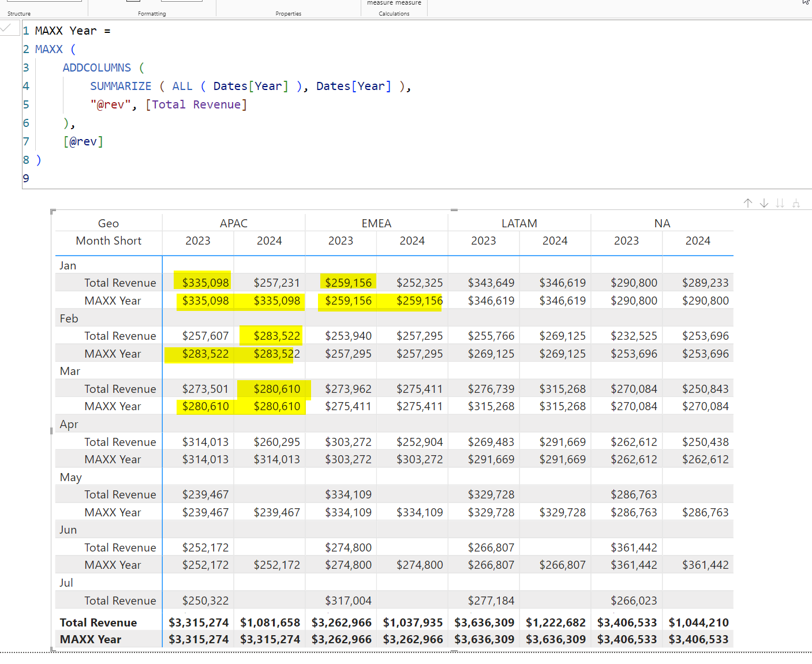Select the Jan row header

68,265
